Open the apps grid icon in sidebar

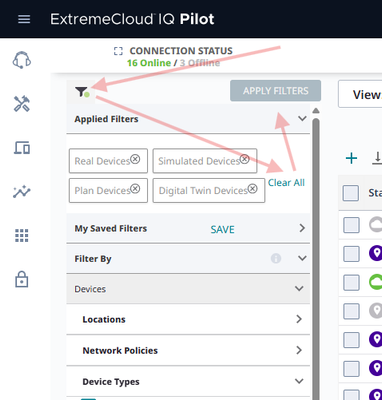[22, 236]
